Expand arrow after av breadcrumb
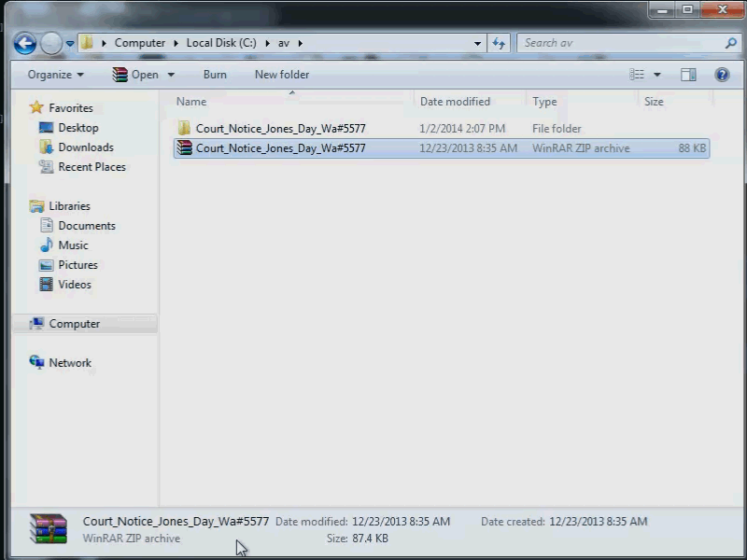Image resolution: width=747 pixels, height=560 pixels. [300, 43]
